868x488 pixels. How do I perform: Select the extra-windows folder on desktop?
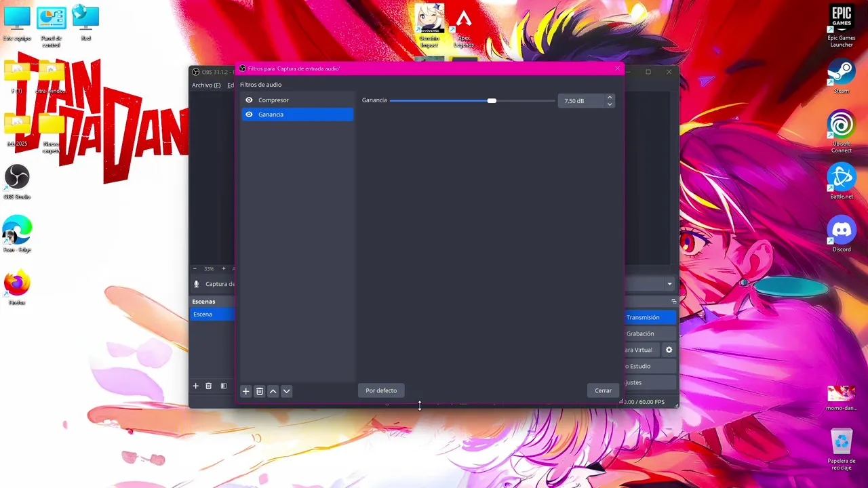pyautogui.click(x=52, y=76)
